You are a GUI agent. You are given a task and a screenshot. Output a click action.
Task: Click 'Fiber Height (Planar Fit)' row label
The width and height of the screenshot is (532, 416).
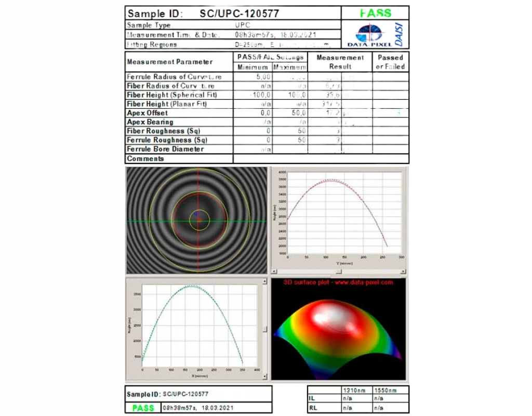[167, 104]
